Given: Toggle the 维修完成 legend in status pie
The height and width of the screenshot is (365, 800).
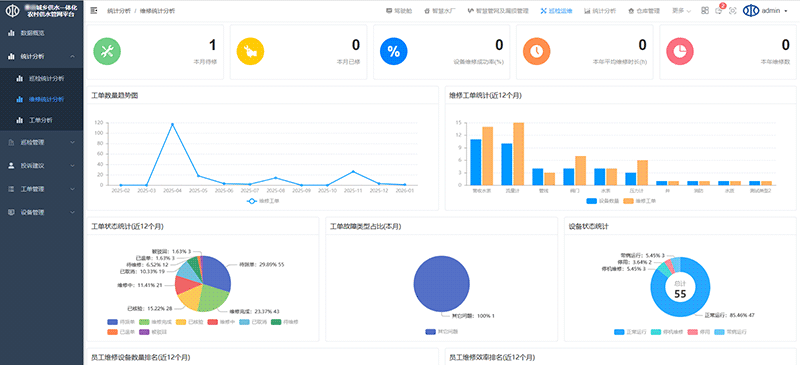Looking at the screenshot, I should click(x=156, y=322).
